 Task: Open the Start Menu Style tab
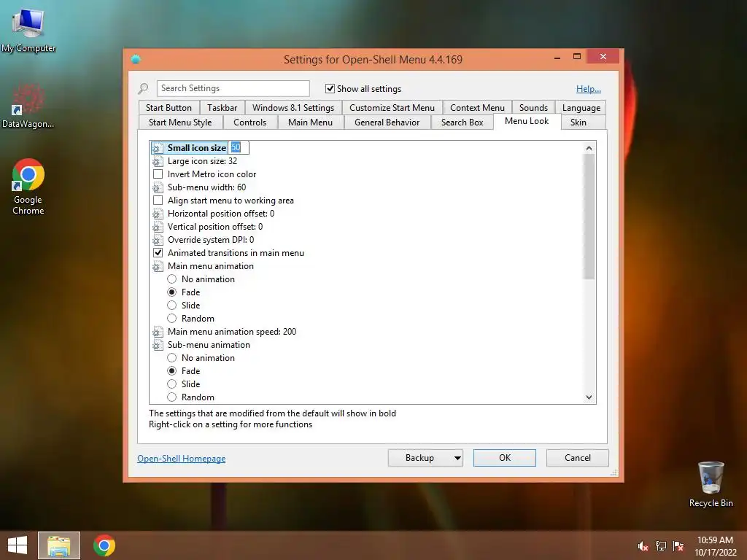(180, 122)
